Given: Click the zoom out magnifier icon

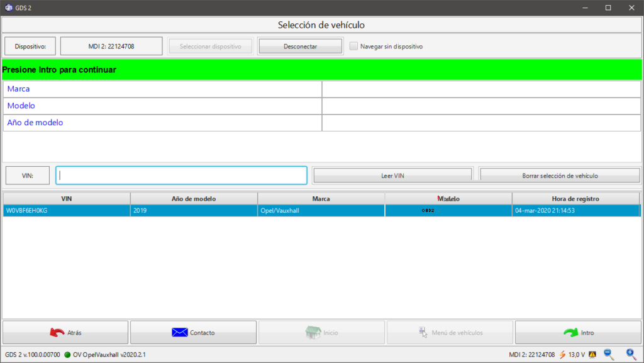Looking at the screenshot, I should click(x=608, y=355).
